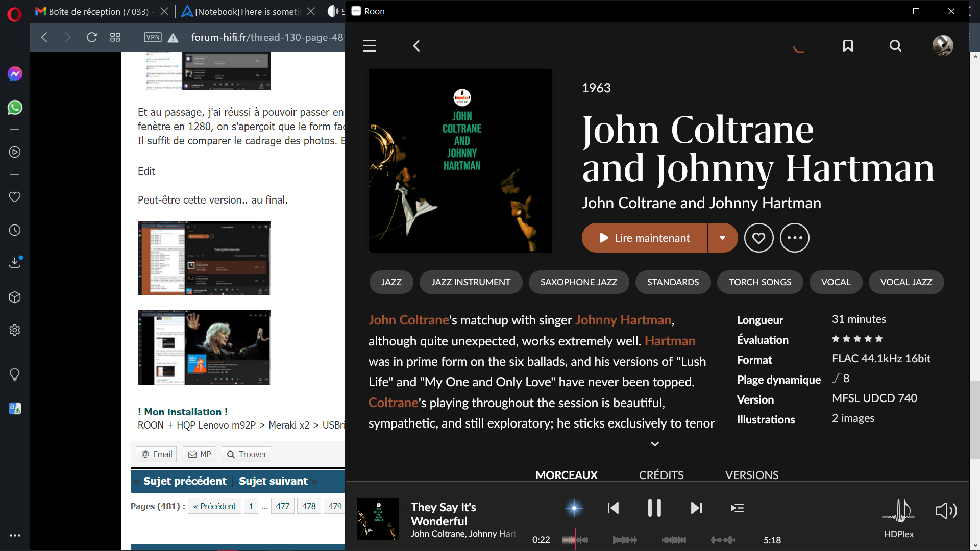
Task: Click the forum Trouver button
Action: (x=247, y=454)
